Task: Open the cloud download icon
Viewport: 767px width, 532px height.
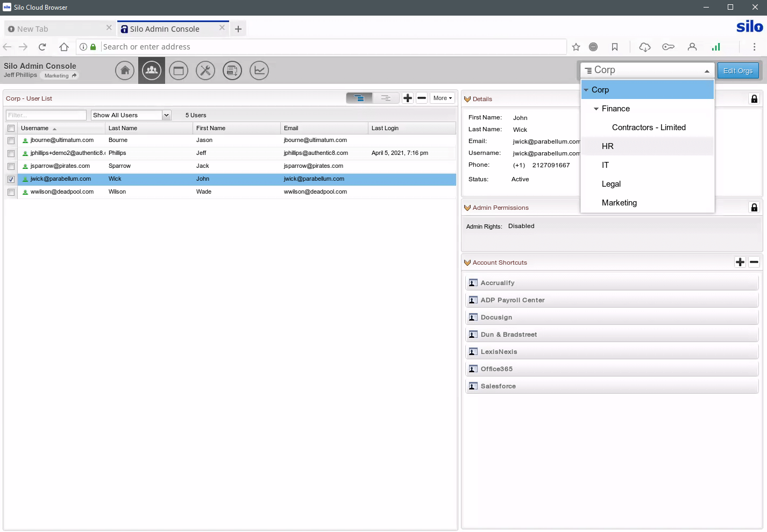Action: point(645,47)
